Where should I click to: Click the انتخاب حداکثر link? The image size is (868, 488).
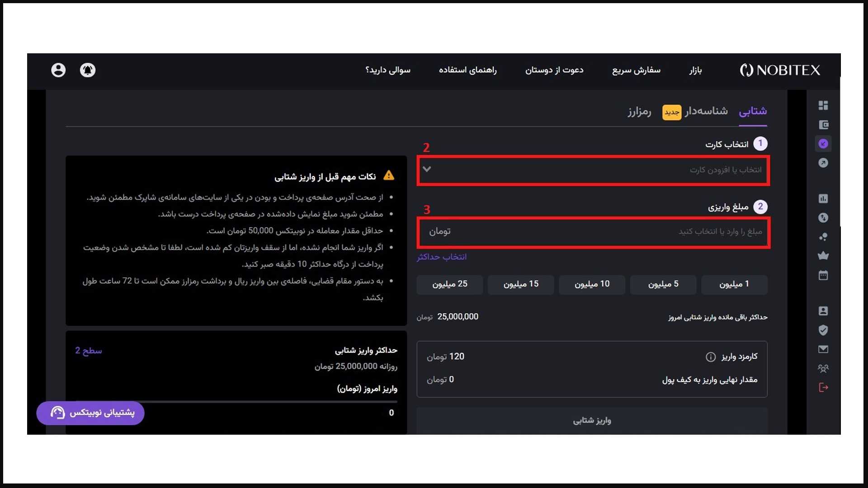[x=442, y=257]
